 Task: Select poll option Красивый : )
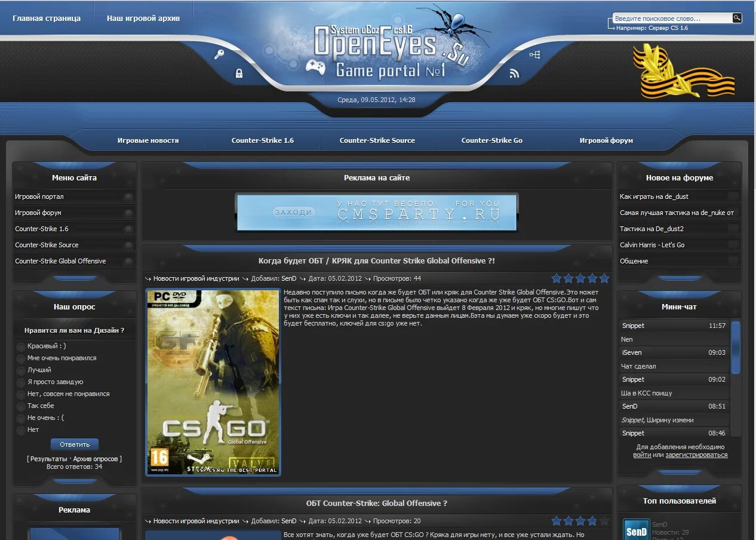point(21,346)
